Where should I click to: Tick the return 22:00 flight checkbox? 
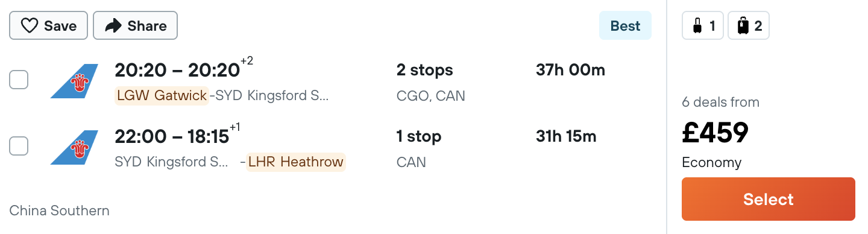tap(19, 146)
